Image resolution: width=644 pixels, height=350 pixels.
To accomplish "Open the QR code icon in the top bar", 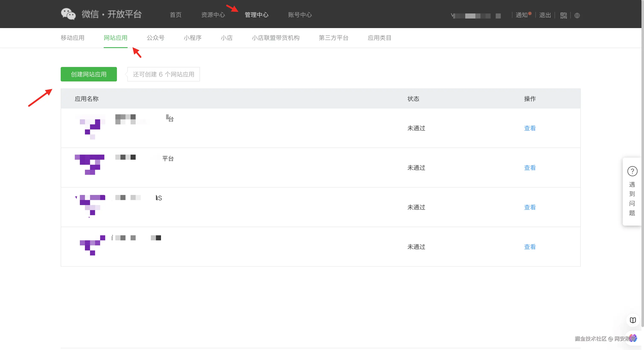I will 563,15.
